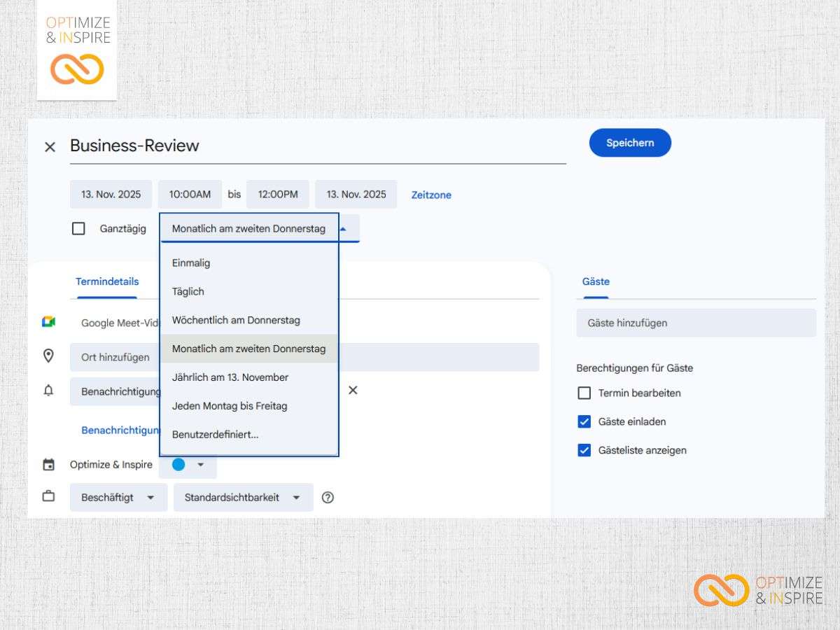The width and height of the screenshot is (840, 630).
Task: Enable the Ganztägig checkbox
Action: coord(79,228)
